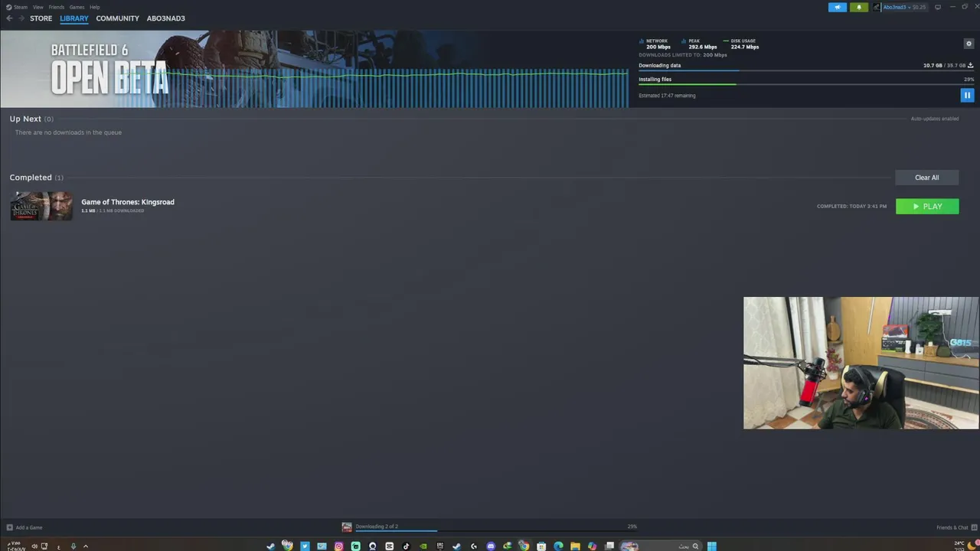Open the Friends menu

pyautogui.click(x=57, y=7)
